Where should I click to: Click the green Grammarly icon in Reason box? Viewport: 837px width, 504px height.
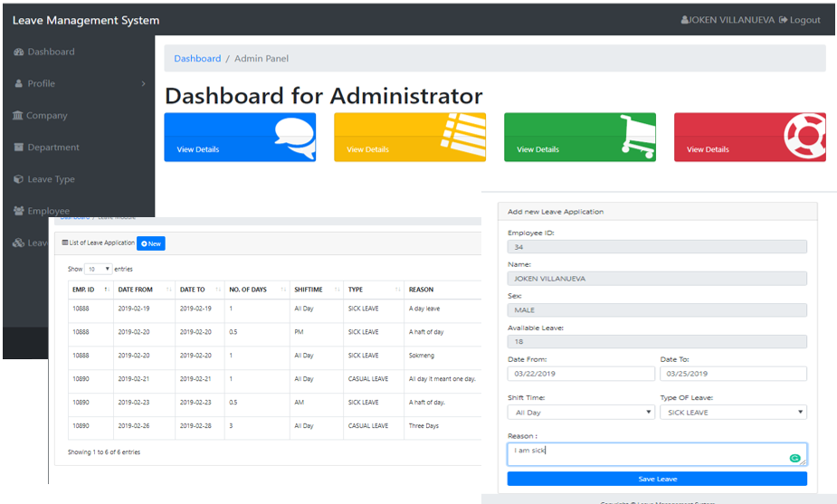point(794,458)
